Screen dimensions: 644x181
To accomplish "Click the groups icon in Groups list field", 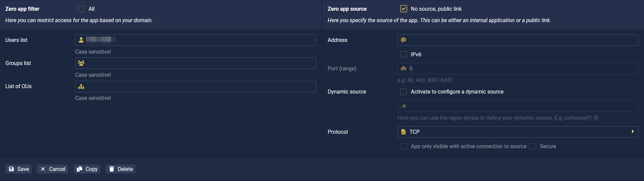I will [x=81, y=63].
